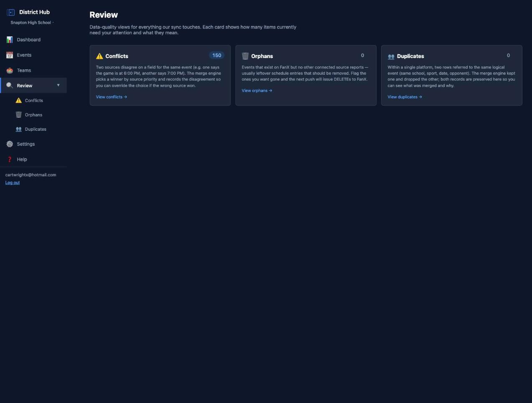Viewport: 532px width, 403px height.
Task: Click the Help question mark icon
Action: (10, 160)
